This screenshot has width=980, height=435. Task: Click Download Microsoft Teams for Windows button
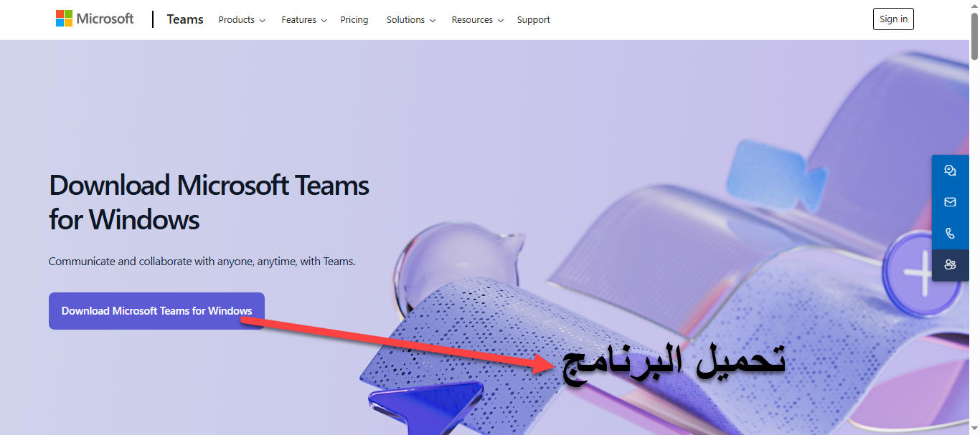coord(156,311)
